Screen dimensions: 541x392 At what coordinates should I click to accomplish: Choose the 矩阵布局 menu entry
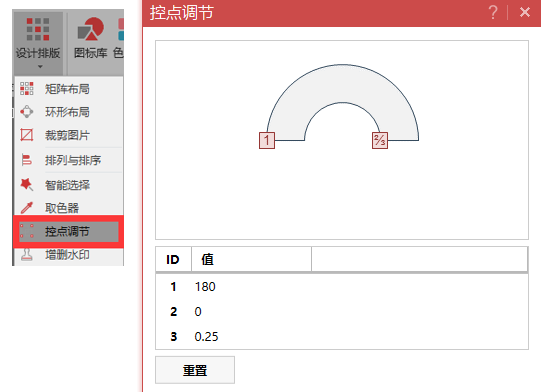[67, 89]
